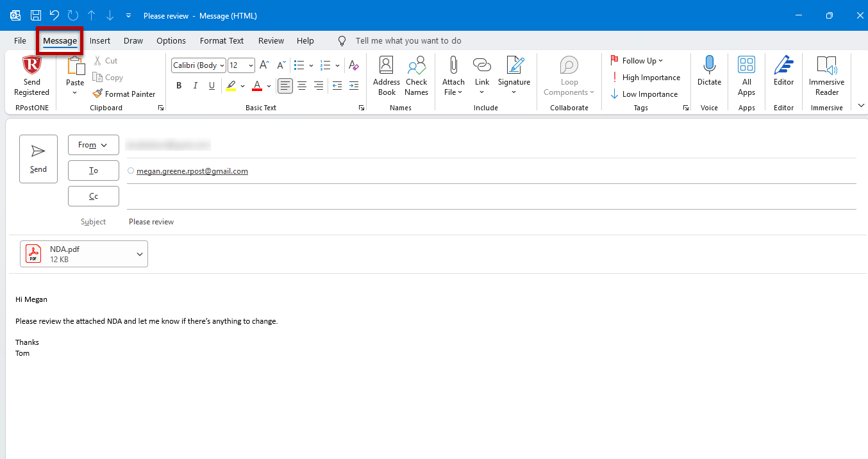Expand the bullets list dropdown arrow
This screenshot has width=868, height=459.
click(312, 65)
